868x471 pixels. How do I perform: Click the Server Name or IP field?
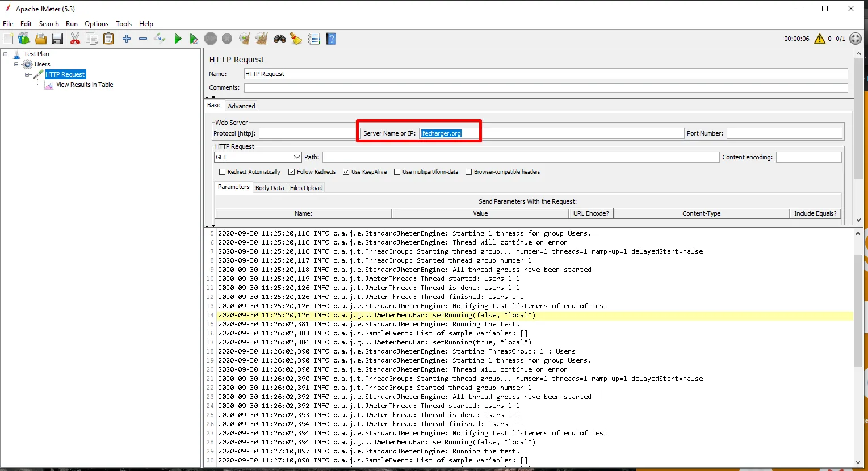(551, 133)
